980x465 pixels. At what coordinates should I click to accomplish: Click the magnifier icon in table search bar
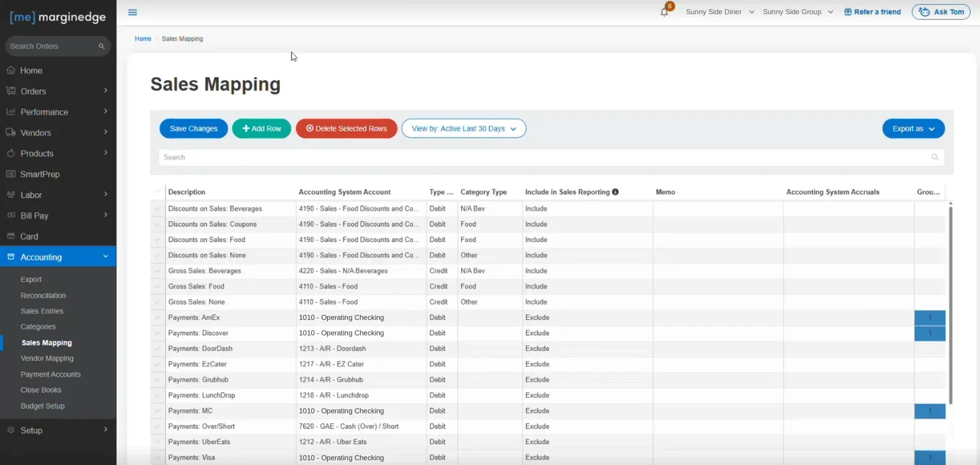pos(935,157)
